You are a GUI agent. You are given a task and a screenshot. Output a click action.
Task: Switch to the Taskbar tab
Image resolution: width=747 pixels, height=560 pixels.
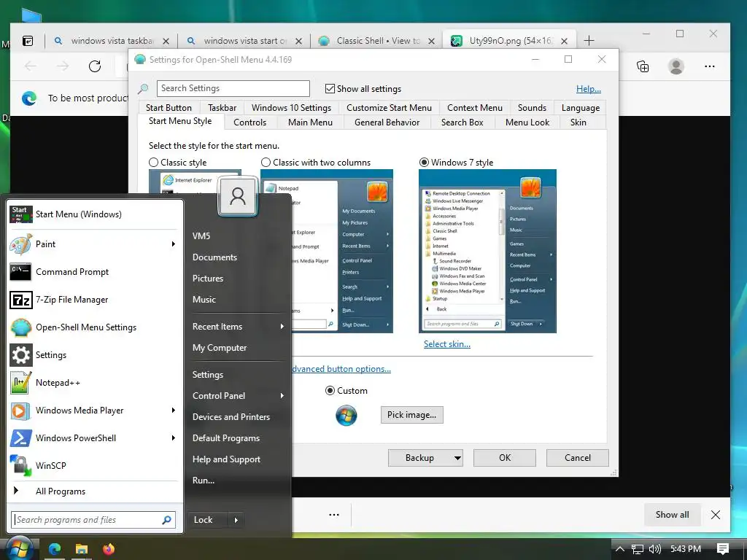[x=222, y=108]
